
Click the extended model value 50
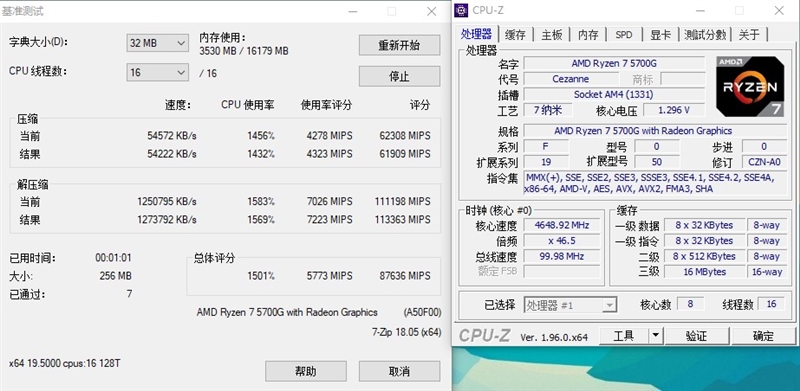657,162
